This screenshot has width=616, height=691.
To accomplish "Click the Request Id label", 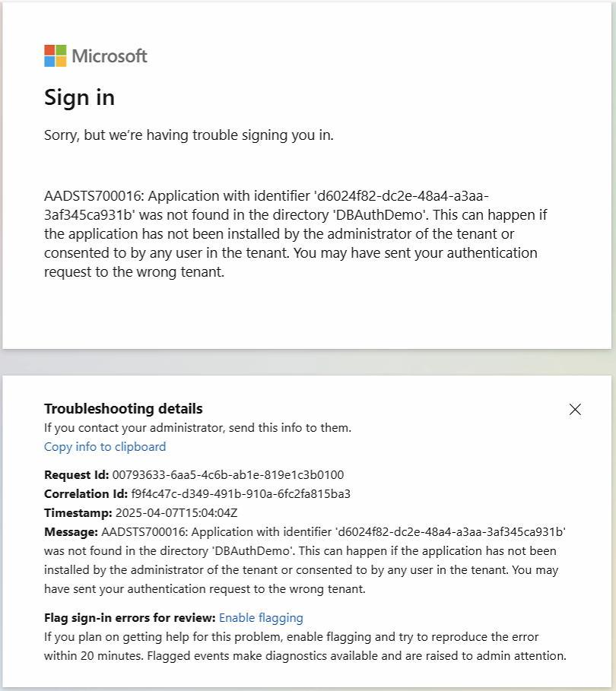I will pyautogui.click(x=77, y=475).
